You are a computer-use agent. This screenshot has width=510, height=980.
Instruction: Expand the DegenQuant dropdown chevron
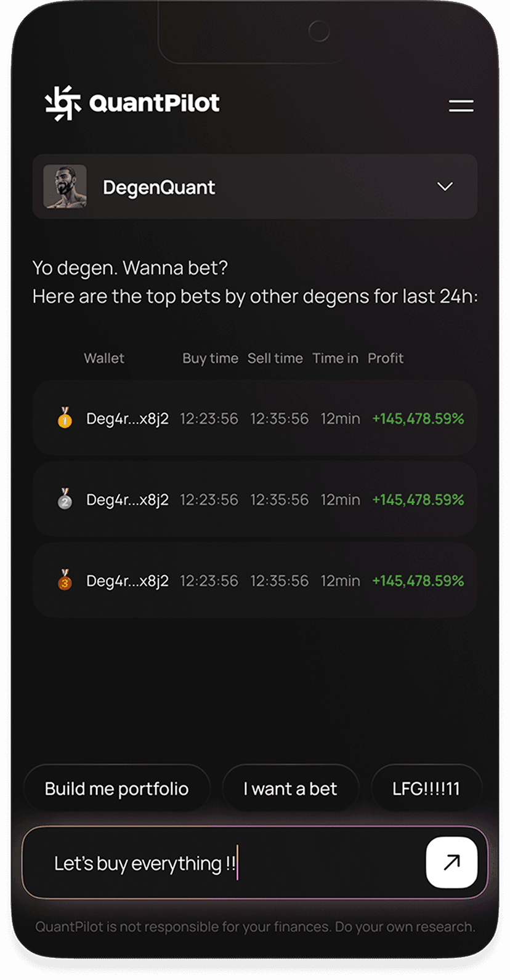tap(445, 187)
